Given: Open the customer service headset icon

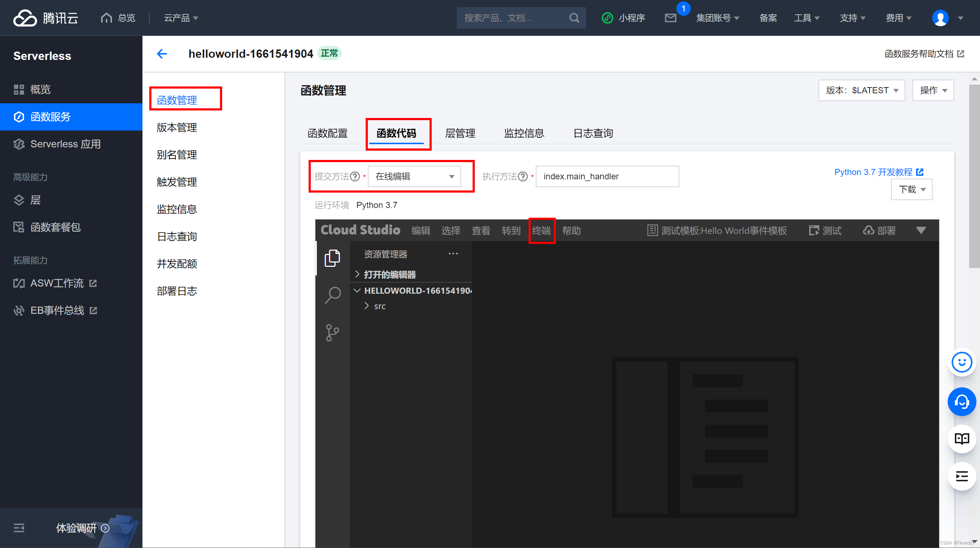Looking at the screenshot, I should coord(962,401).
